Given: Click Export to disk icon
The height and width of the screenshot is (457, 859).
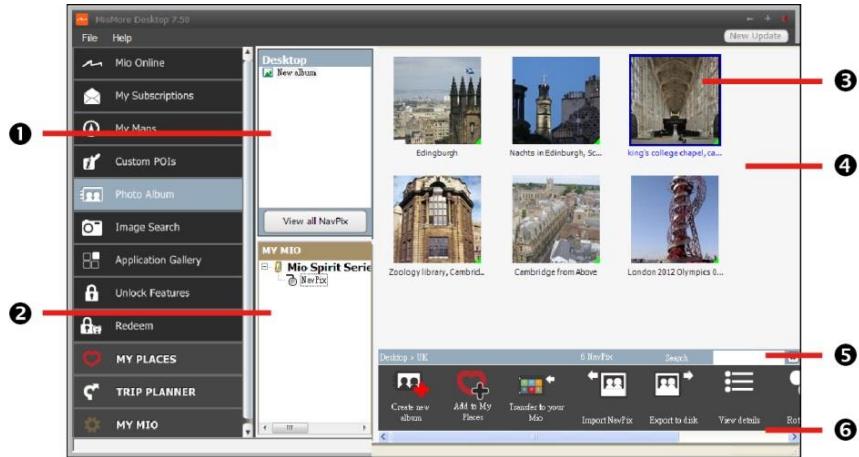Looking at the screenshot, I should pyautogui.click(x=673, y=384).
